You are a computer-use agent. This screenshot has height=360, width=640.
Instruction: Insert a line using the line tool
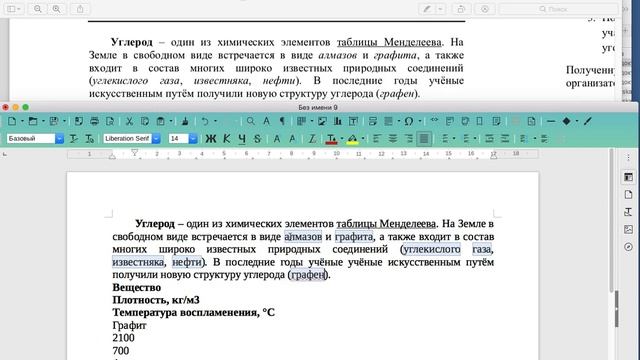click(551, 121)
